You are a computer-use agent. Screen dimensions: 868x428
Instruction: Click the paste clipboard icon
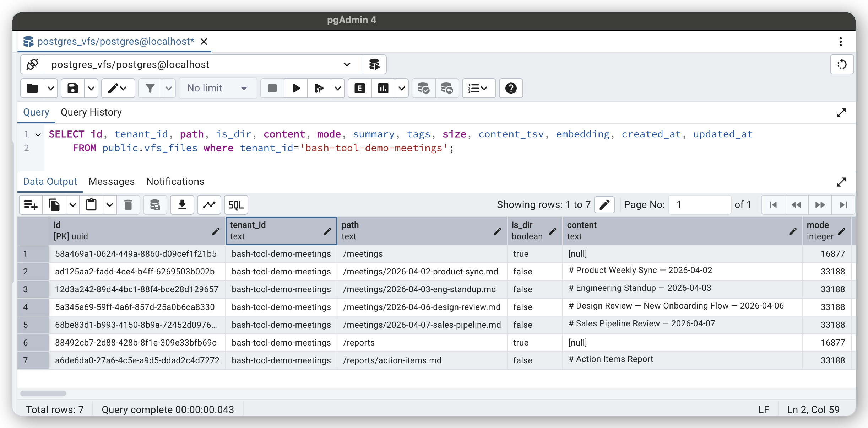pos(91,205)
